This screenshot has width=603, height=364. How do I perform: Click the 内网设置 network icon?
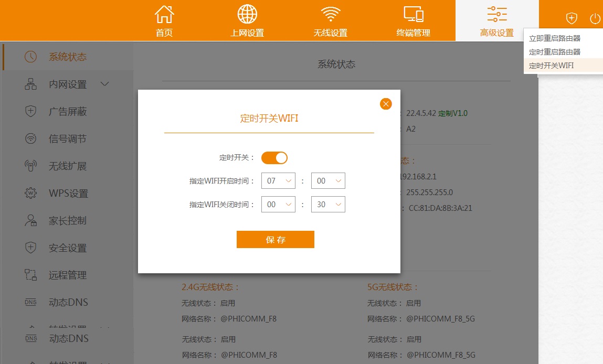(31, 84)
